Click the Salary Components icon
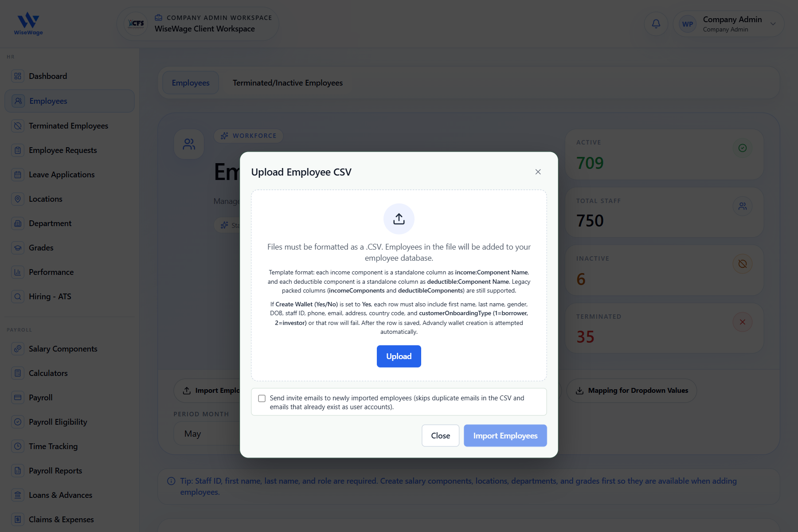Image resolution: width=798 pixels, height=532 pixels. 18,349
